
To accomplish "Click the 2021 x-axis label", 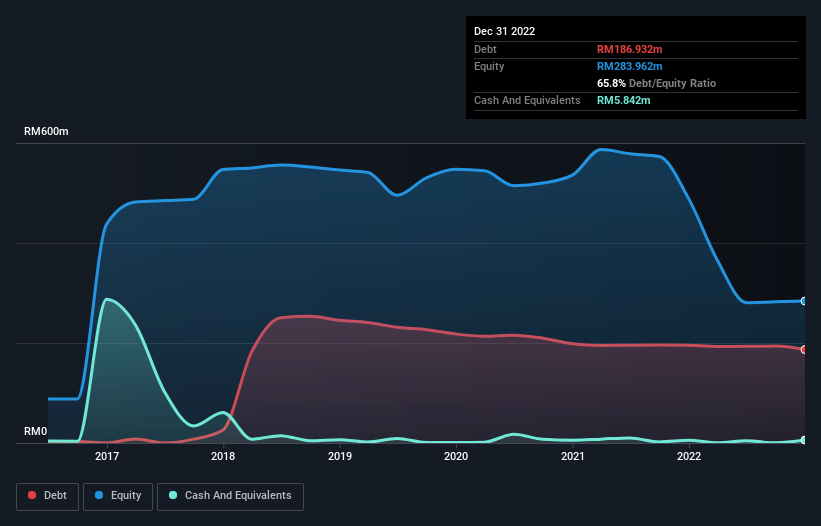I will click(573, 456).
